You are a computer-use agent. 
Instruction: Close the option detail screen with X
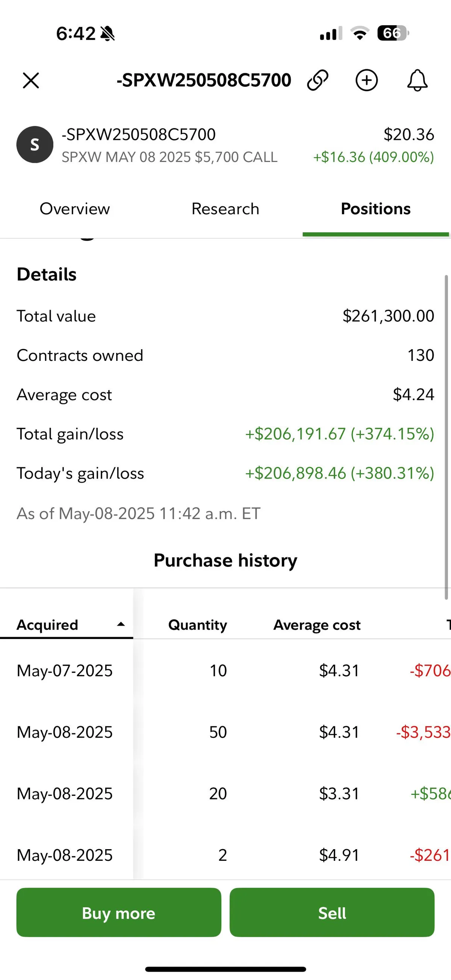tap(31, 81)
